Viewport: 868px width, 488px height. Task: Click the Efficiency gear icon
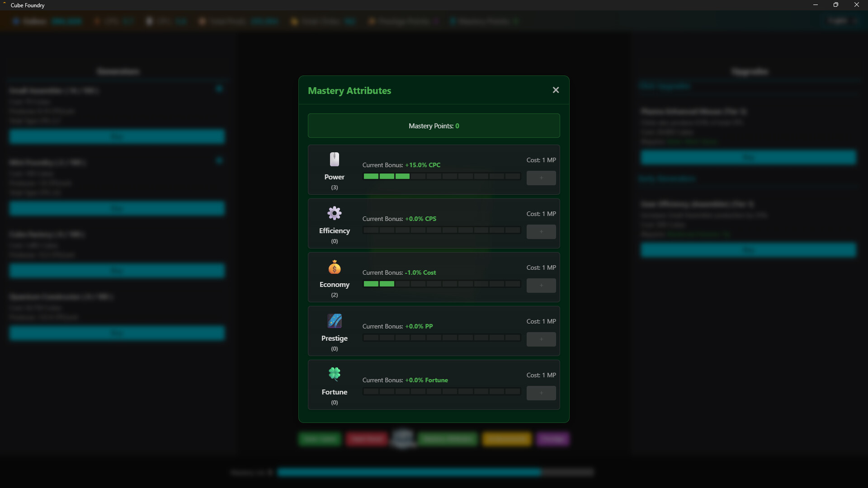click(334, 213)
